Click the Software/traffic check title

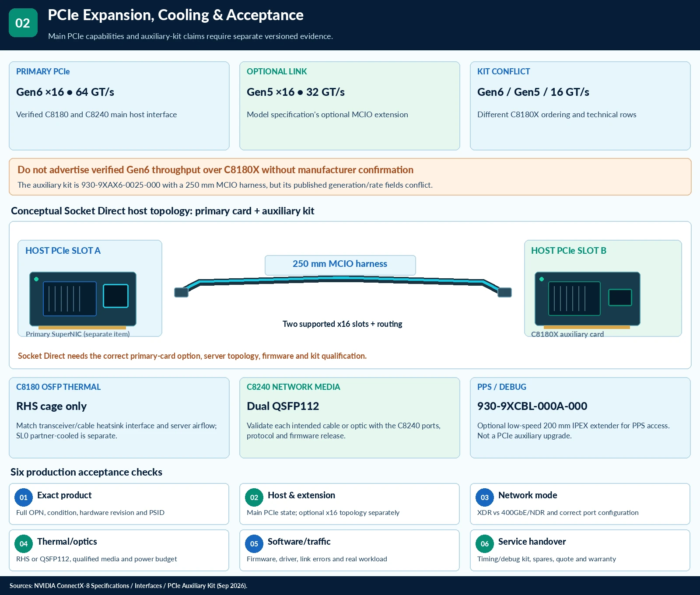click(299, 542)
